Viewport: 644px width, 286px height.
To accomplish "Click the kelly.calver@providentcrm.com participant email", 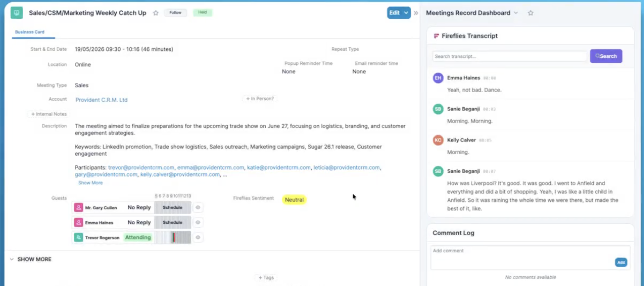I will [180, 175].
